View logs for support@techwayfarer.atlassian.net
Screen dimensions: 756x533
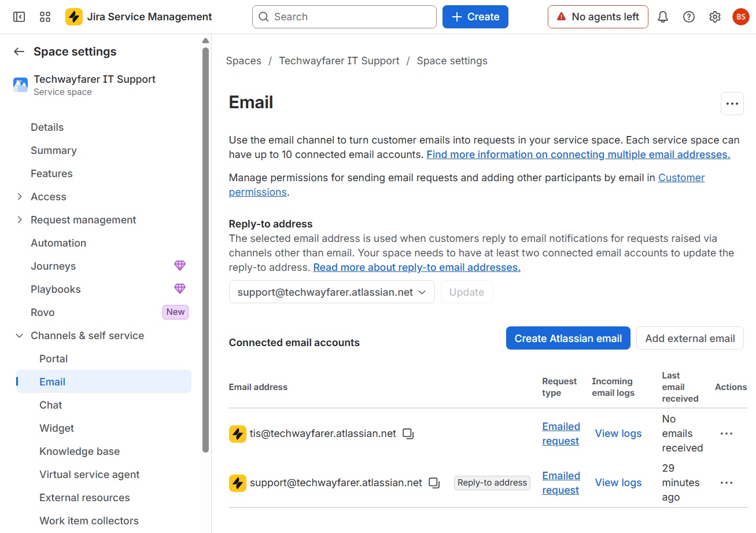coord(618,483)
